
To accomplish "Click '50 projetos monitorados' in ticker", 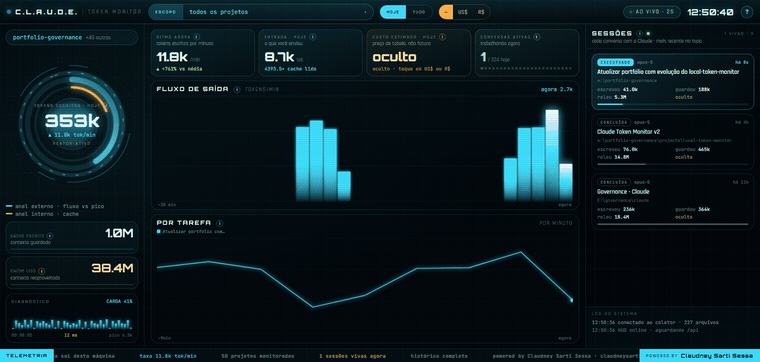I will coord(257,356).
